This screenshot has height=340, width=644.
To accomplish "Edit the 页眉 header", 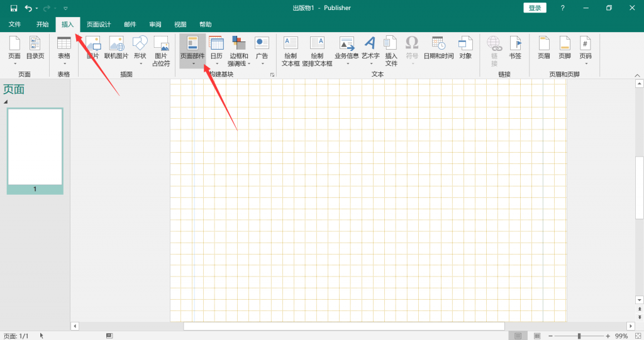I will [x=544, y=48].
